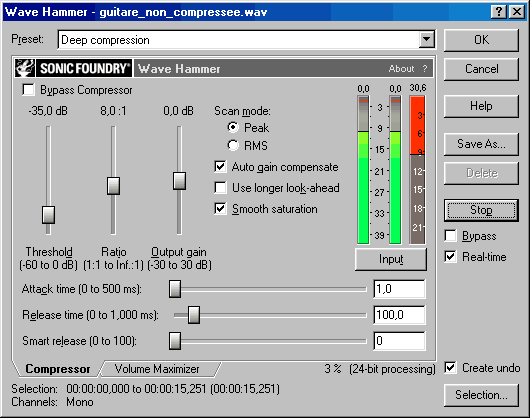
Task: Disable Auto gain compensate
Action: (220, 167)
